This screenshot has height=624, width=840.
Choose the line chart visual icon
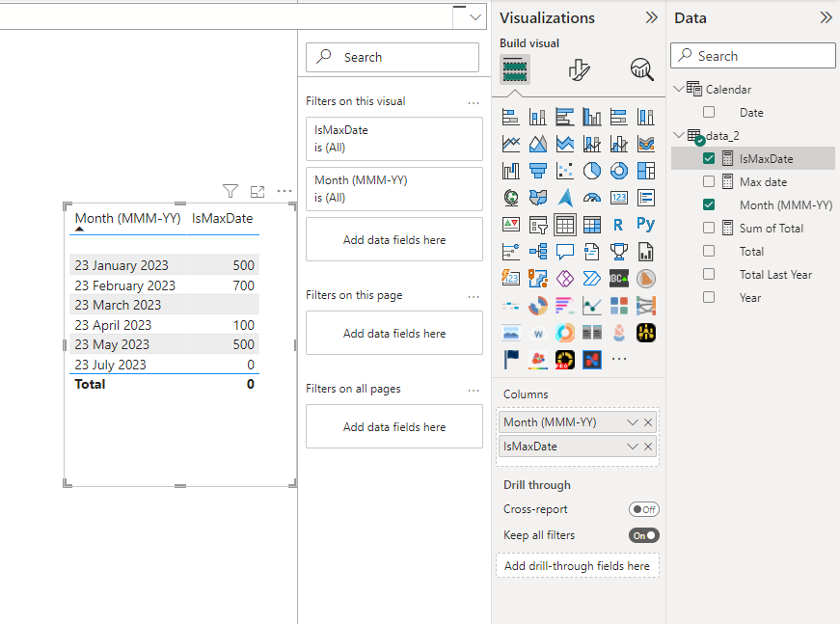tap(510, 144)
